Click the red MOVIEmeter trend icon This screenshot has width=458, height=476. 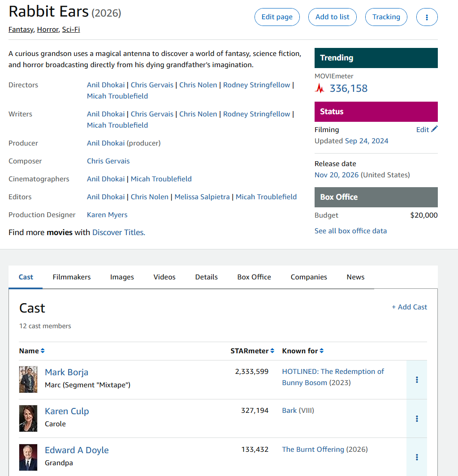coord(320,88)
